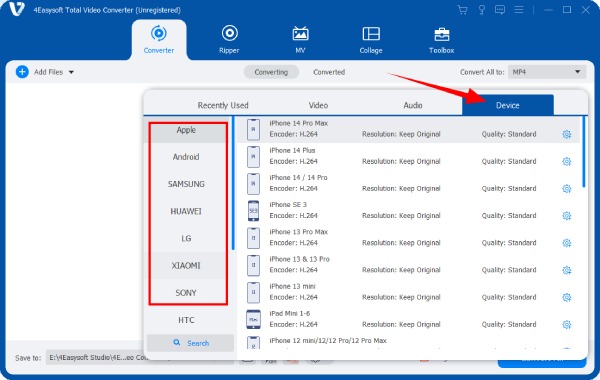Open settings gear for iPhone SE 3
Viewport: 600px width, 380px height.
[x=567, y=216]
